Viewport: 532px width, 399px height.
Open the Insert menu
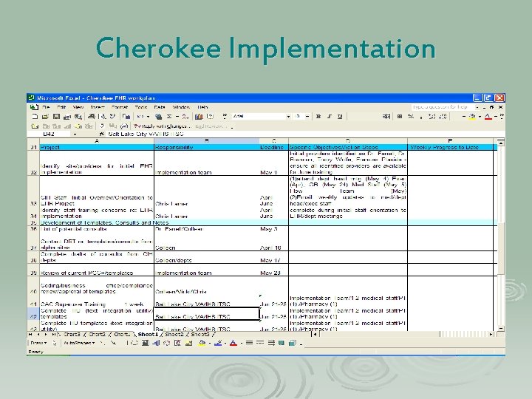98,107
